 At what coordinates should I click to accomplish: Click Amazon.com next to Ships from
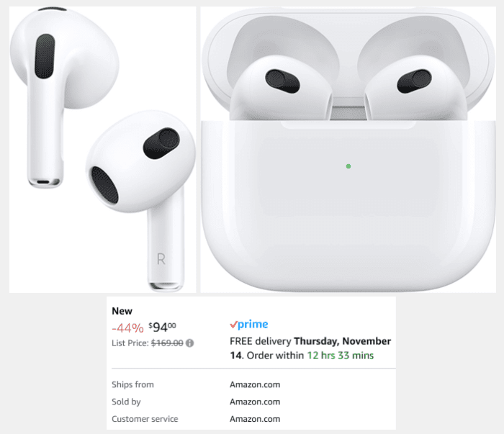point(255,384)
